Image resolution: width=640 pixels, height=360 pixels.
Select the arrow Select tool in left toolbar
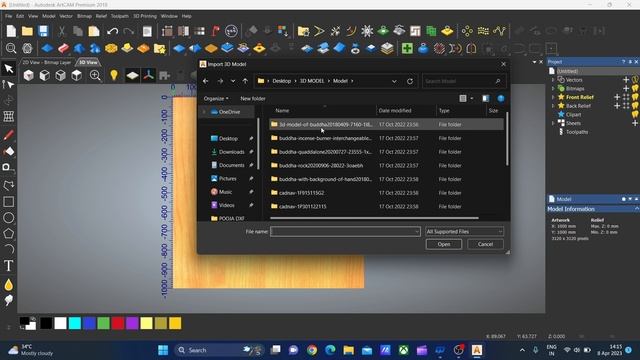(9, 69)
